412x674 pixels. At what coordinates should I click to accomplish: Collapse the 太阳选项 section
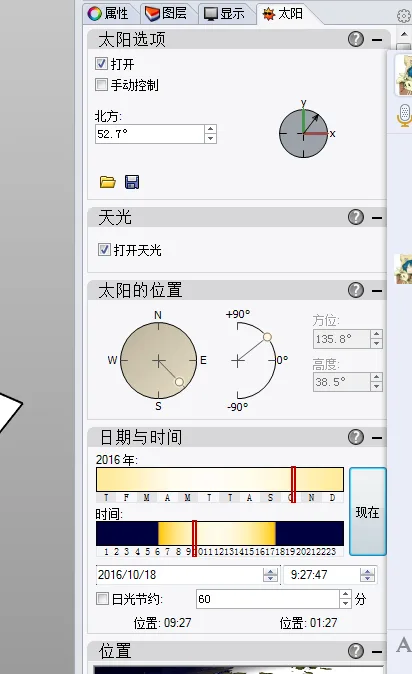(x=377, y=40)
